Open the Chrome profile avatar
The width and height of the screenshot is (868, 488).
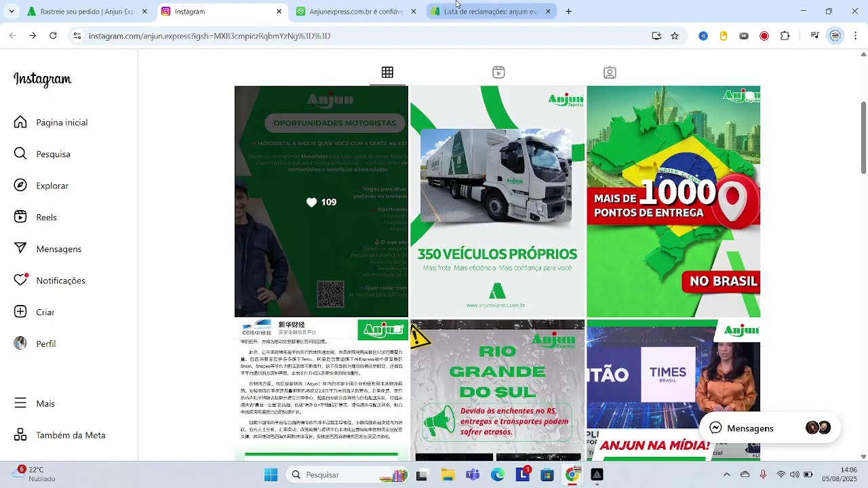pos(835,36)
